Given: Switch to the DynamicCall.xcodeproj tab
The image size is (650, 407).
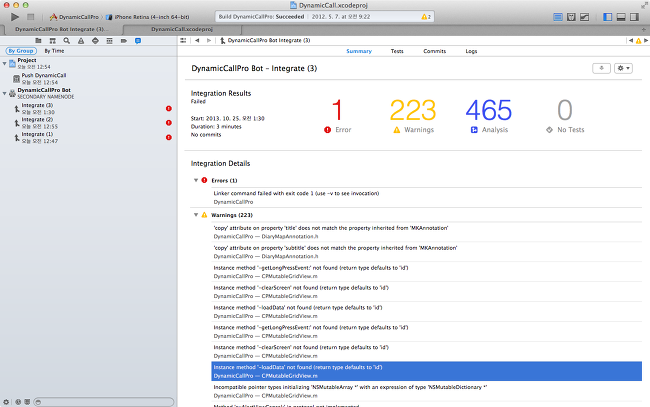Looking at the screenshot, I should (x=182, y=29).
